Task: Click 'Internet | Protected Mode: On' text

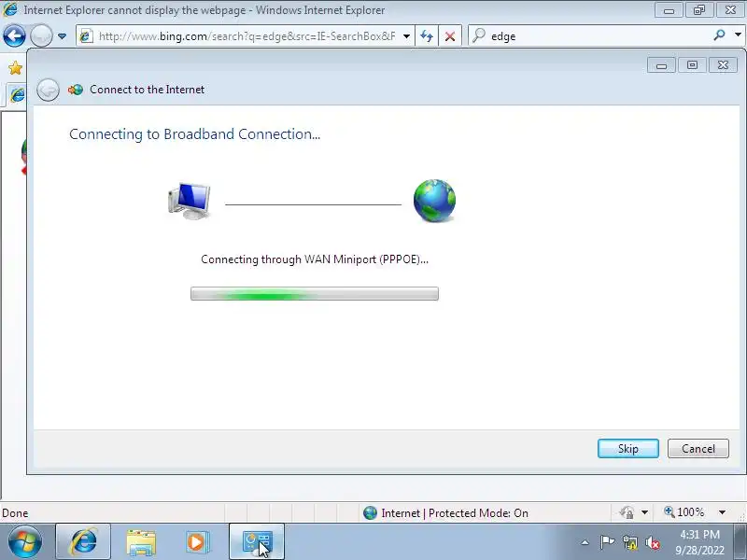Action: [x=455, y=512]
